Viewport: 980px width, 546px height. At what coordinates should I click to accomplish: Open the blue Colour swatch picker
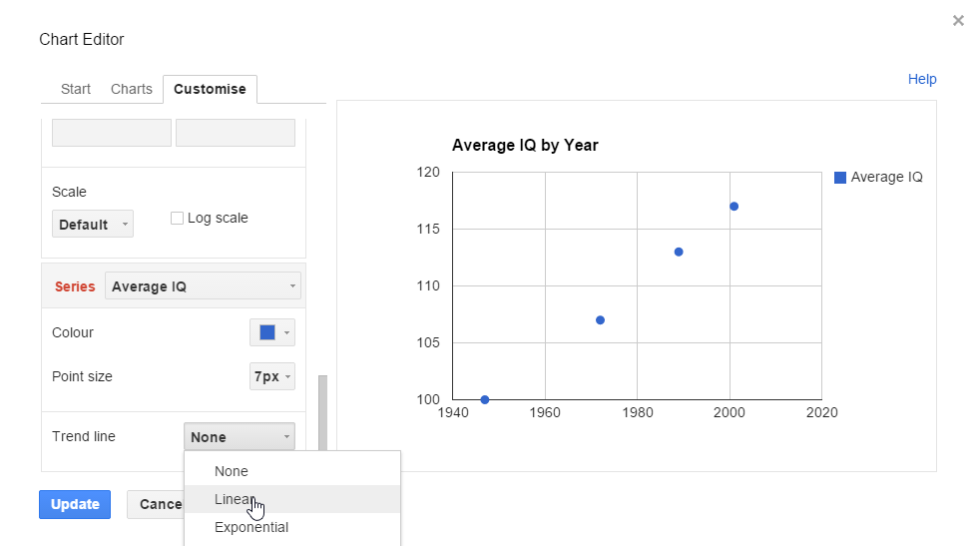click(x=271, y=332)
